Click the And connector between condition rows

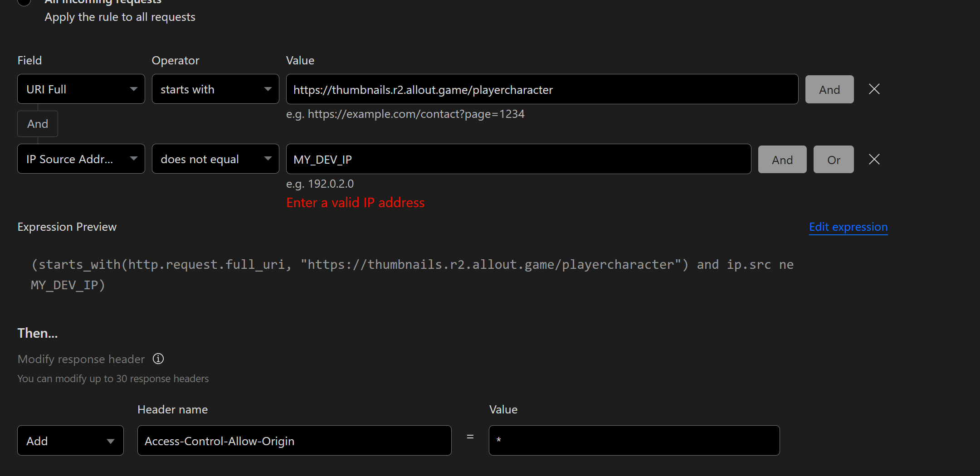click(38, 124)
